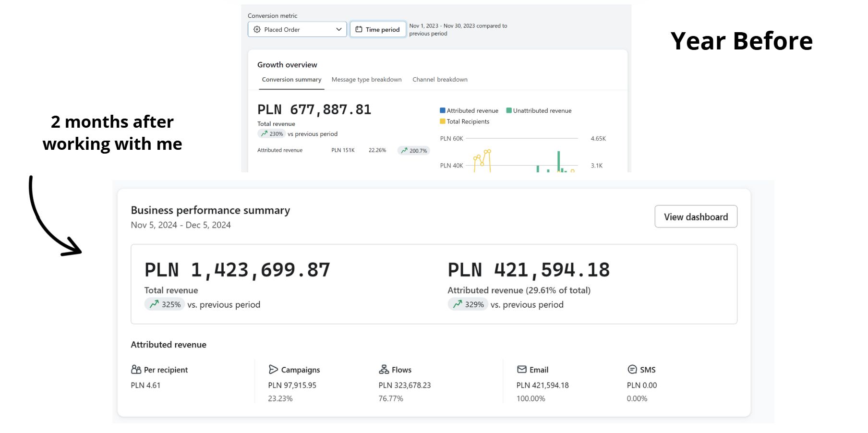Screen dimensions: 868x433
Task: Toggle the Unattributed revenue legend item
Action: click(539, 110)
